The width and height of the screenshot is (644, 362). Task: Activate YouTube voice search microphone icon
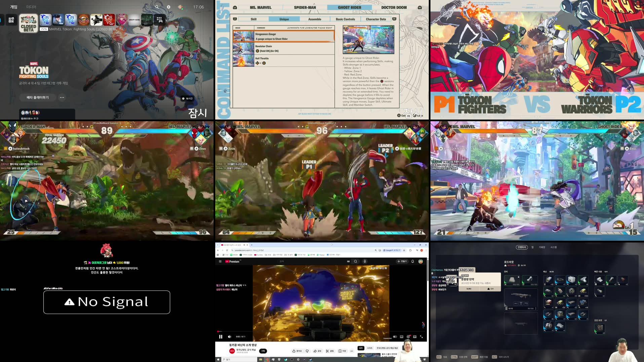click(365, 261)
